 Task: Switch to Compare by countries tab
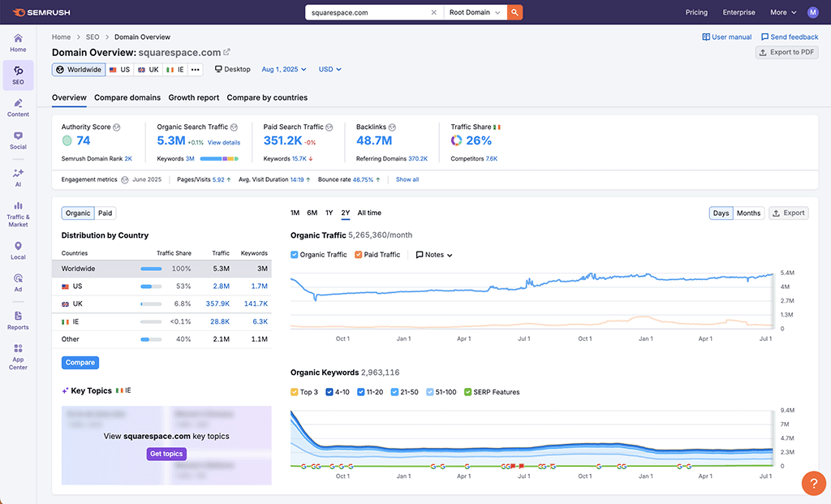click(x=267, y=97)
